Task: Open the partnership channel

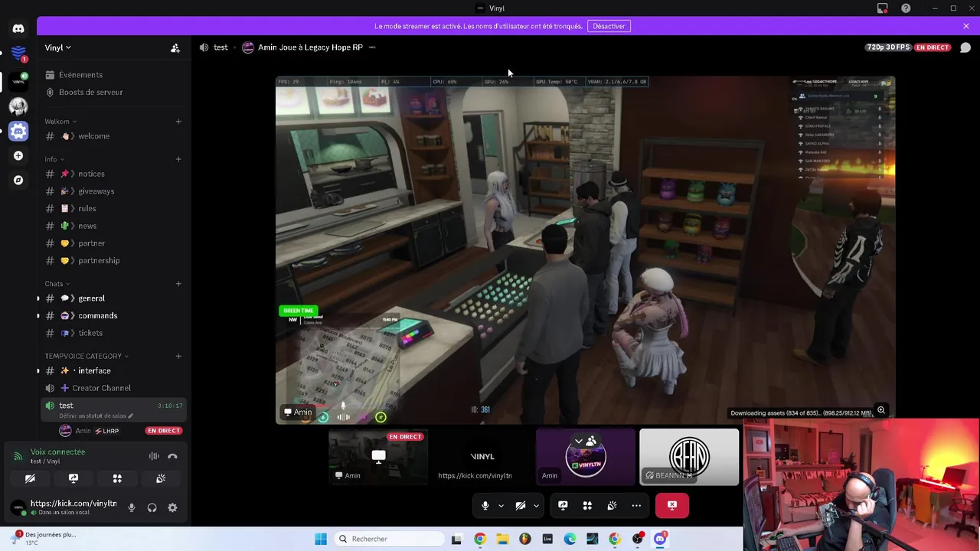Action: tap(113, 261)
